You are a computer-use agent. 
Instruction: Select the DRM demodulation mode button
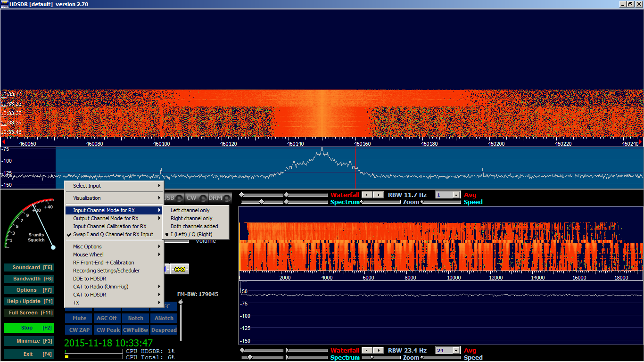point(220,198)
